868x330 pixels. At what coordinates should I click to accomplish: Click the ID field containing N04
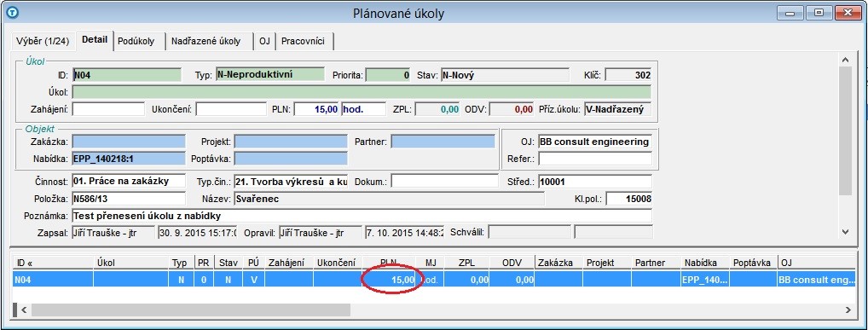[127, 75]
